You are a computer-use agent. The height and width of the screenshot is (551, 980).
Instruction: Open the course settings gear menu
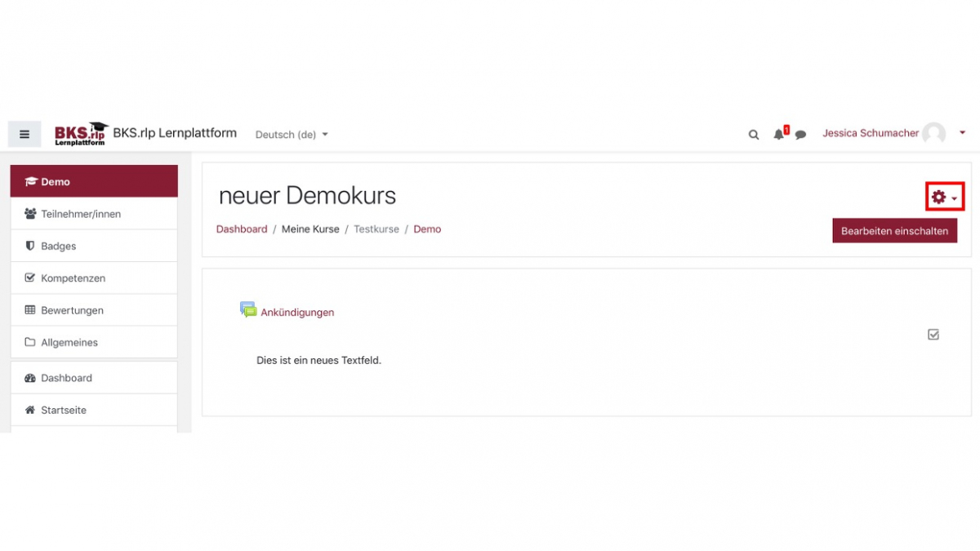point(944,197)
